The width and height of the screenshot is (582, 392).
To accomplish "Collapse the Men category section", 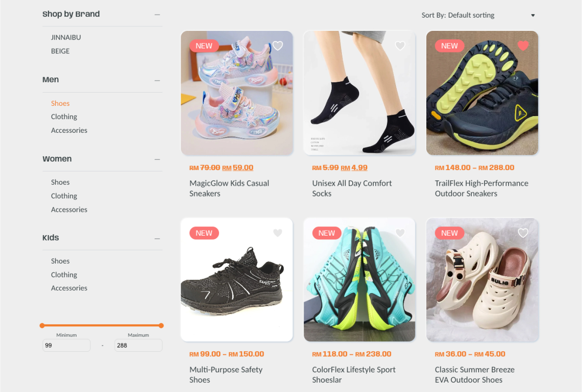I will [x=157, y=80].
